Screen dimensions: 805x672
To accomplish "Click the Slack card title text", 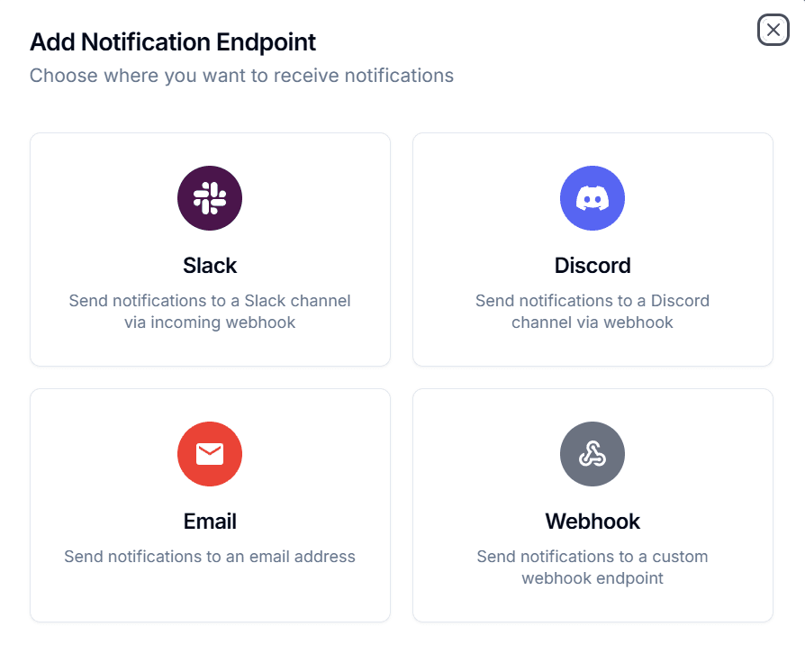I will pos(210,265).
